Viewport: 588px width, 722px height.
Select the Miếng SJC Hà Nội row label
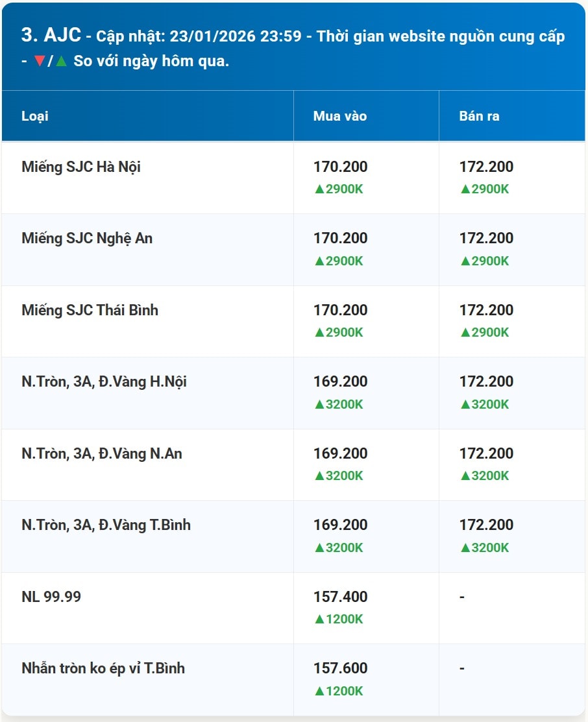[x=81, y=167]
